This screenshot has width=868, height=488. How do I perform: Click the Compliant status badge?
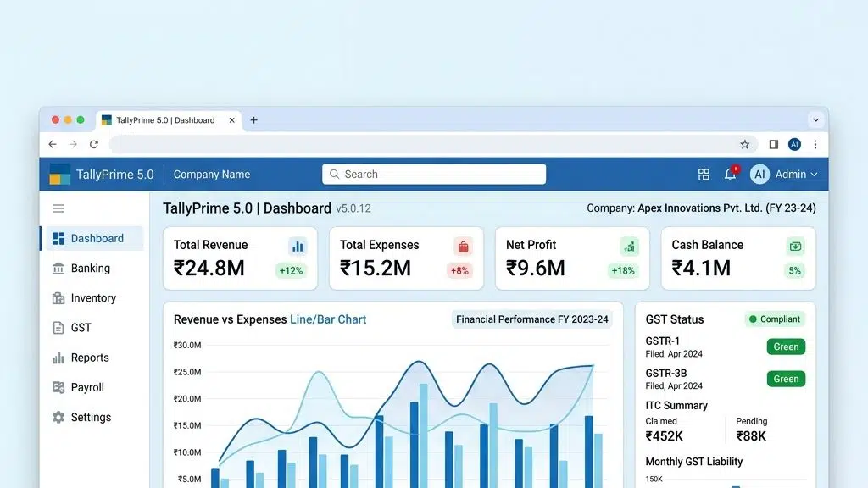click(x=775, y=319)
